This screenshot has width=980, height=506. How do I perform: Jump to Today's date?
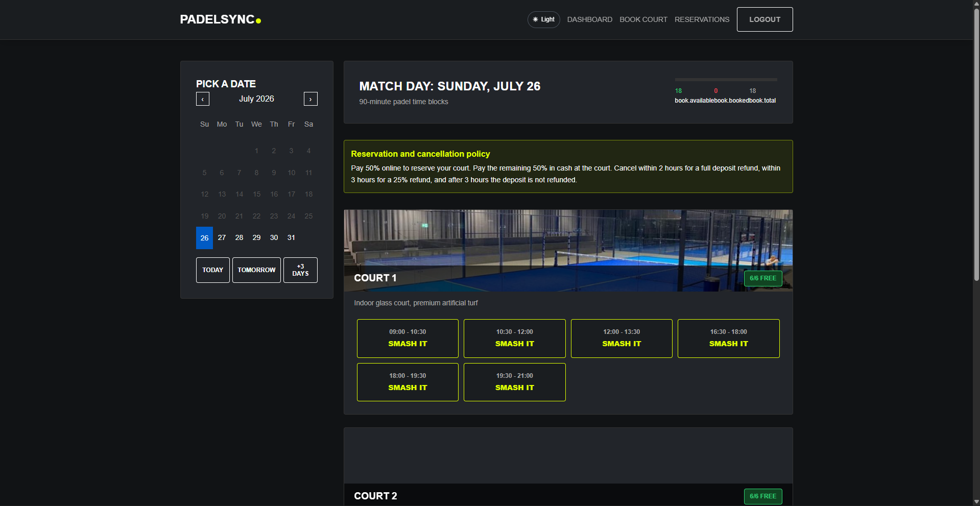coord(212,270)
